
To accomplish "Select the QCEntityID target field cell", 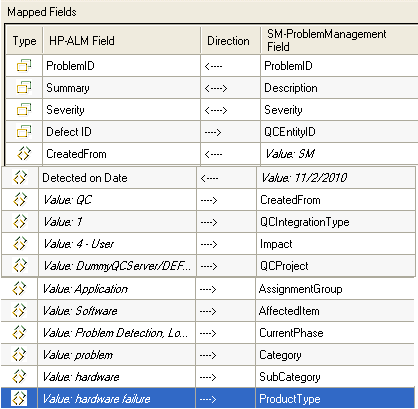I will click(x=339, y=132).
